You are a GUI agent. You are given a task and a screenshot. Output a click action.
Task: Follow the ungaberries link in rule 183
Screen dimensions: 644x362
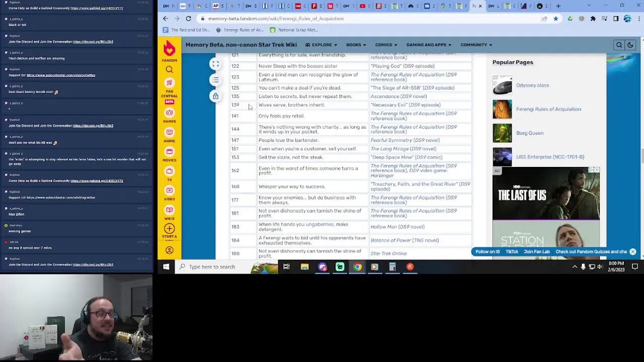[x=319, y=224]
